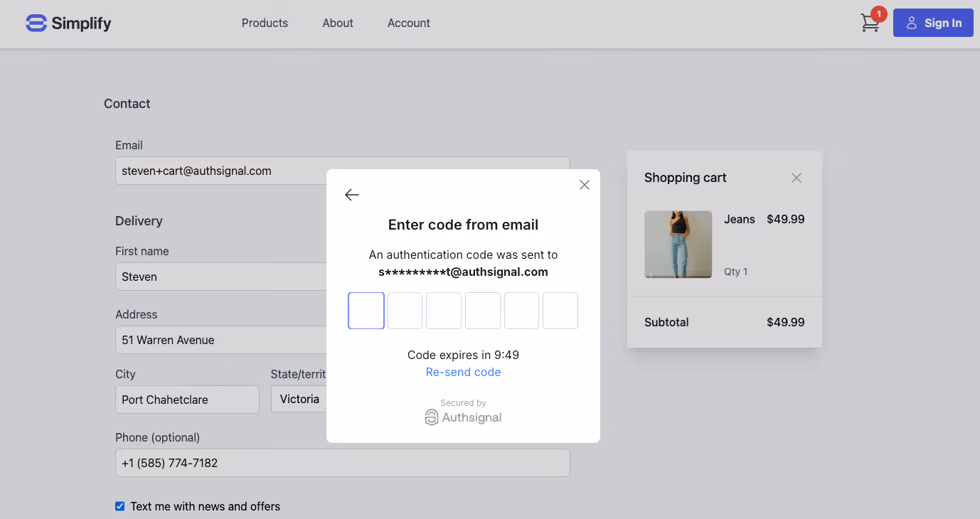The width and height of the screenshot is (980, 519).
Task: Select the last code digit box
Action: point(560,311)
